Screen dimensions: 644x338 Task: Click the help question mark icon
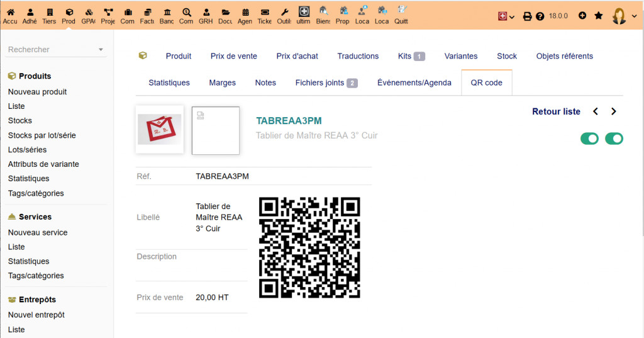[540, 16]
